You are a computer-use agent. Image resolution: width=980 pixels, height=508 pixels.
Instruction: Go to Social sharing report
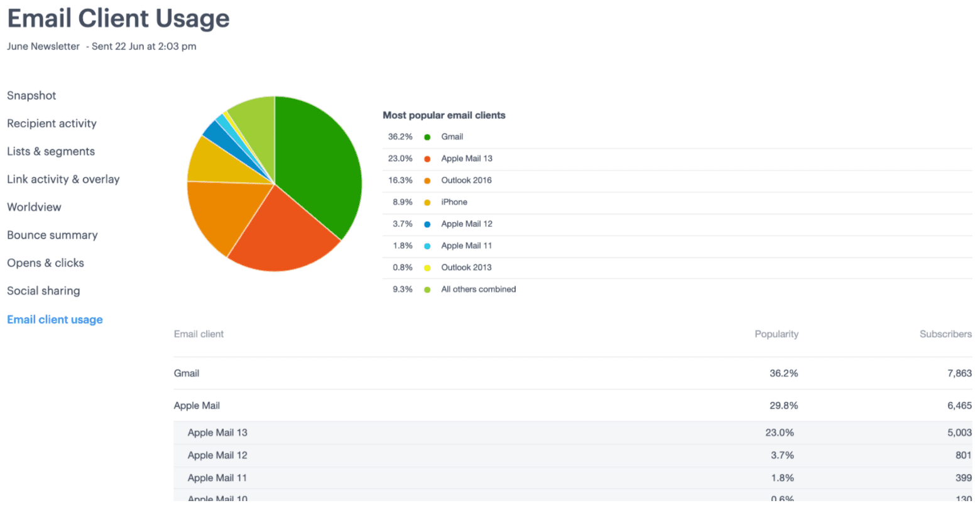tap(43, 291)
